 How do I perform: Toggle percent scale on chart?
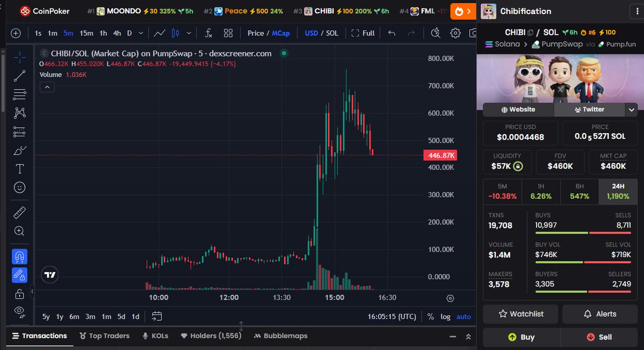[430, 316]
